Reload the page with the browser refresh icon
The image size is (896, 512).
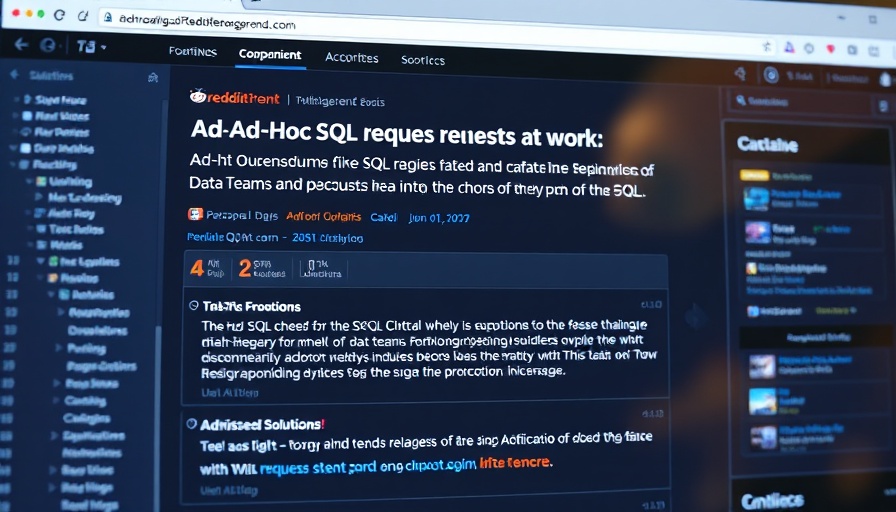coord(59,15)
